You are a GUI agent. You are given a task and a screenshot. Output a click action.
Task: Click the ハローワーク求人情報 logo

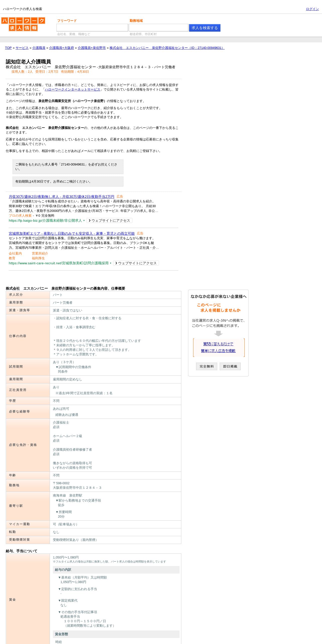[x=23, y=24]
